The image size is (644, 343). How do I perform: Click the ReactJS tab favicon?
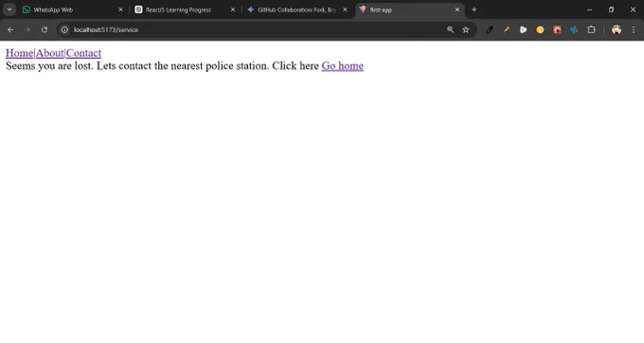click(138, 9)
